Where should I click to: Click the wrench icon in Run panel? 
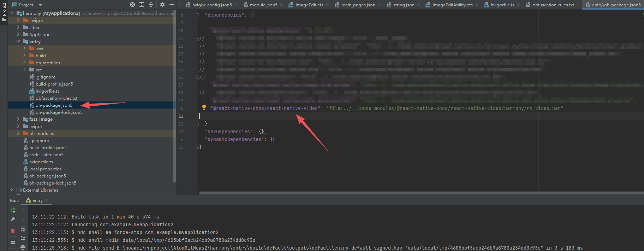[13, 219]
